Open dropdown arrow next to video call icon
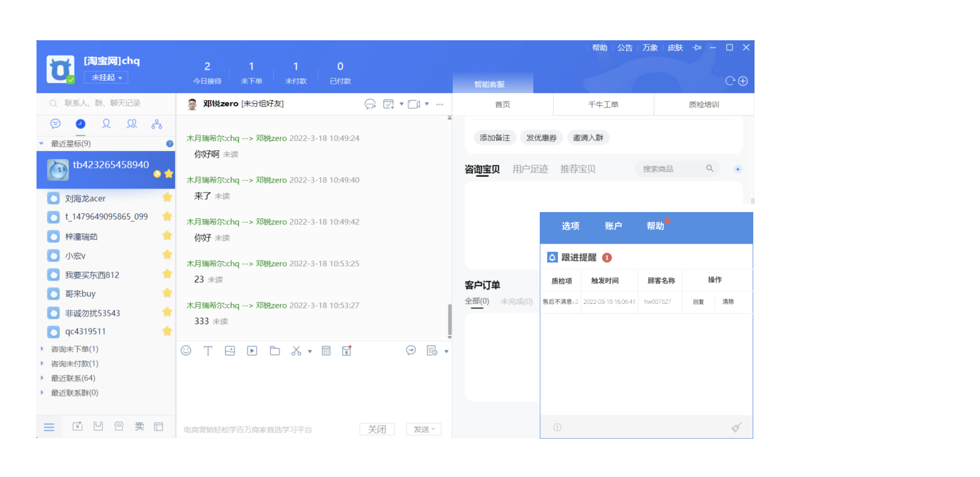Screen dimensions: 980x477 (426, 104)
